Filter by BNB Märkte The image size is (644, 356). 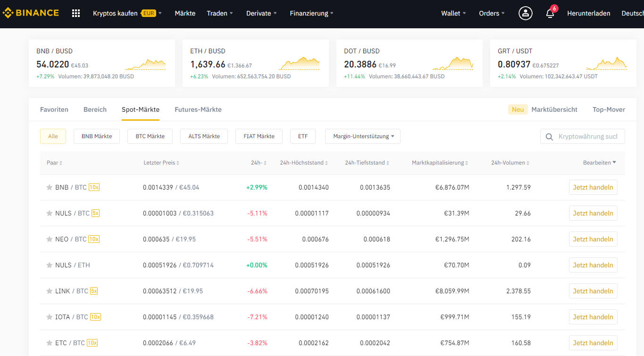[97, 136]
